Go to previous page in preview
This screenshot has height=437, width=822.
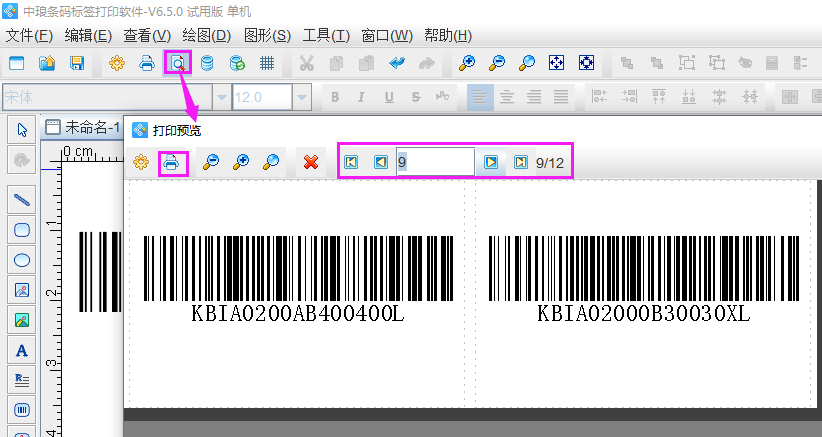coord(381,162)
